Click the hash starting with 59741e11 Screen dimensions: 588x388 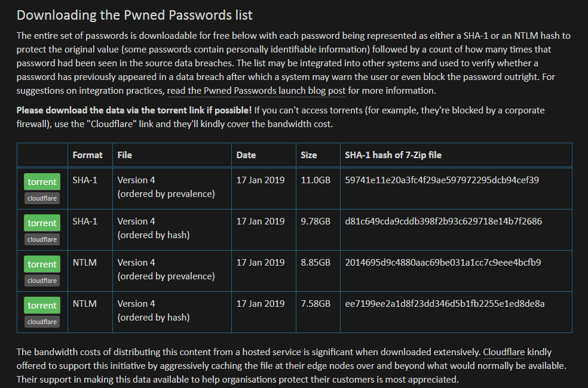pyautogui.click(x=442, y=180)
